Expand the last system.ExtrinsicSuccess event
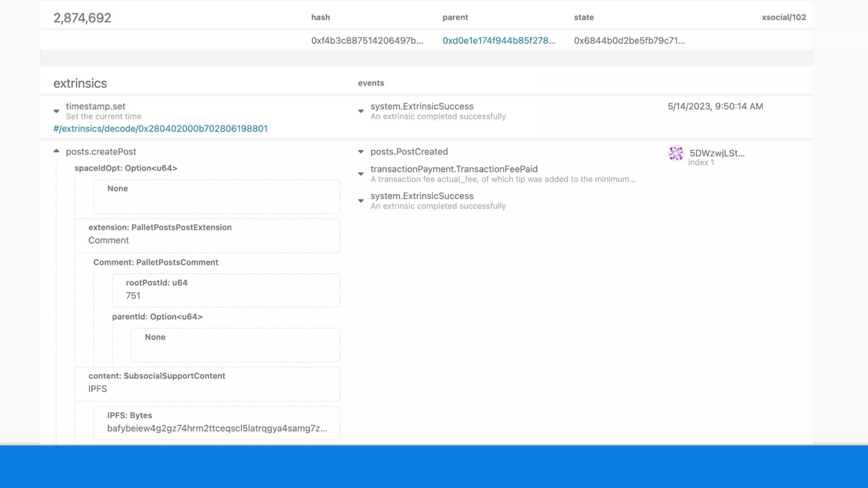Image resolution: width=868 pixels, height=488 pixels. (361, 201)
